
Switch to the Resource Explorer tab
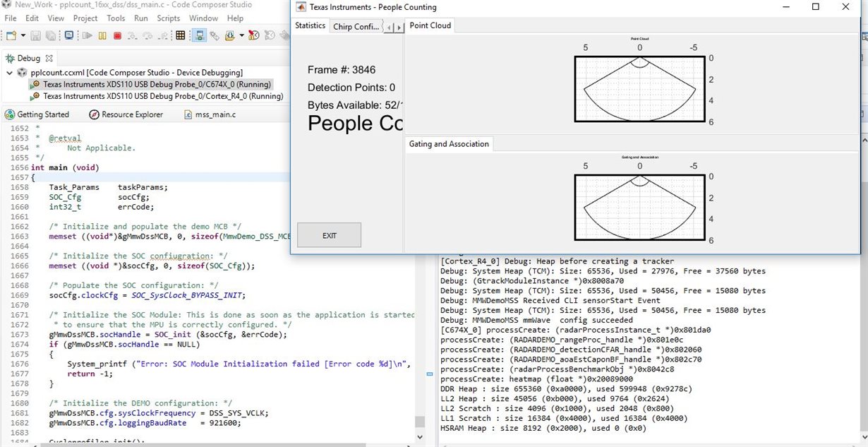132,114
